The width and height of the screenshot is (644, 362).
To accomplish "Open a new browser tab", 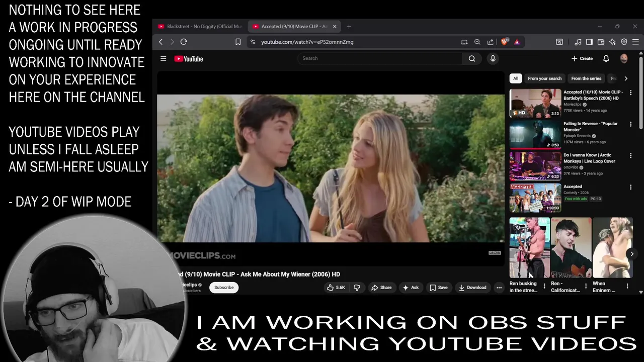I will tap(349, 26).
